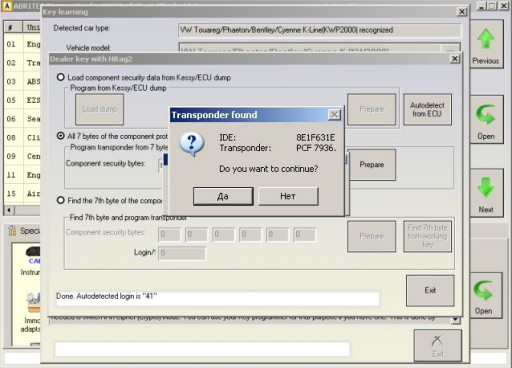Viewport: 512px width, 368px height.
Task: Click the Previous green up arrow
Action: (x=486, y=39)
